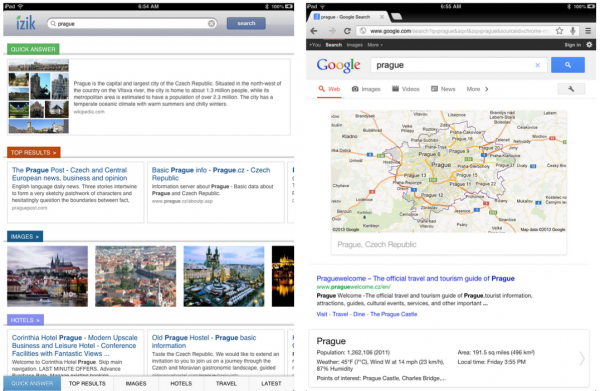
Task: Expand the Prague info card arrow
Action: coord(582,358)
